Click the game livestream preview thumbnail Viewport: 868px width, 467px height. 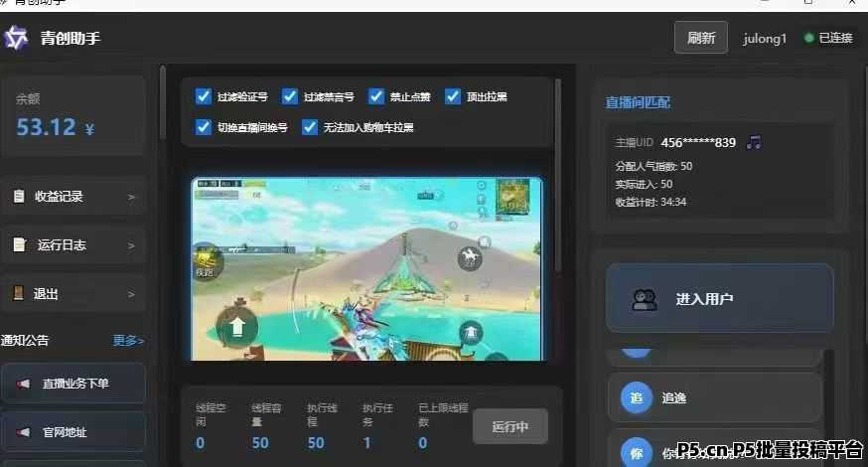[x=366, y=269]
